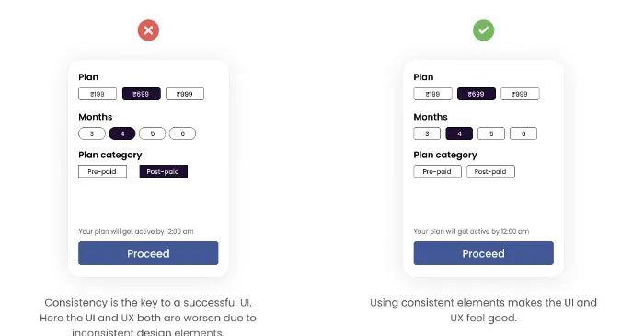Select Pre-paid category in the left card
The width and height of the screenshot is (644, 336).
click(x=102, y=171)
